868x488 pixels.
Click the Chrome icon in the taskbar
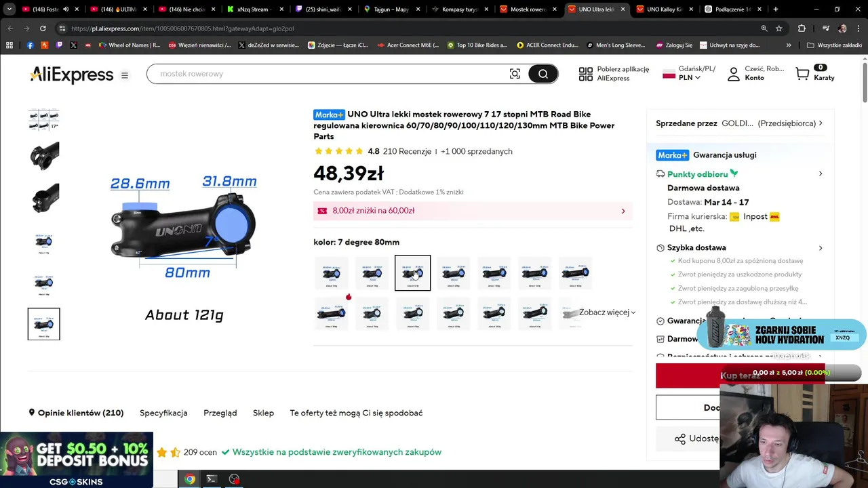click(x=190, y=479)
